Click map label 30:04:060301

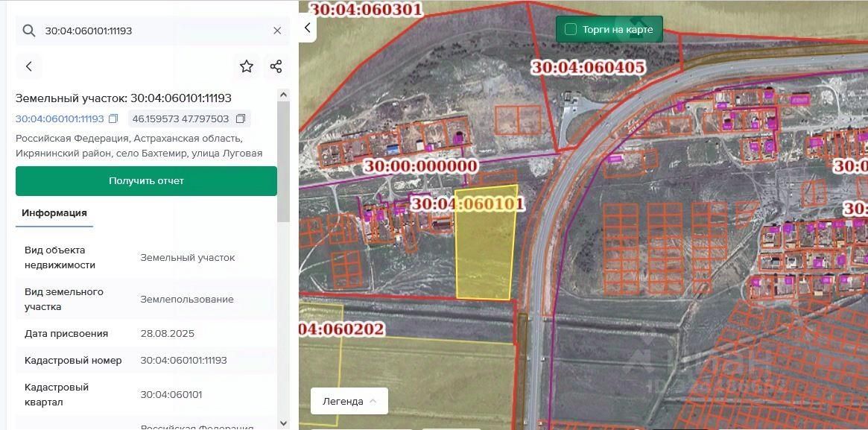[365, 9]
